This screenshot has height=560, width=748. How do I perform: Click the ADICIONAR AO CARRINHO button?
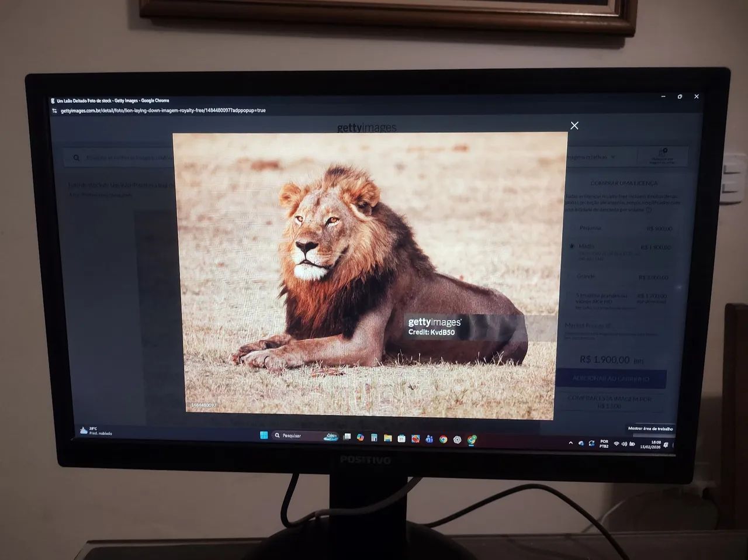coord(612,379)
